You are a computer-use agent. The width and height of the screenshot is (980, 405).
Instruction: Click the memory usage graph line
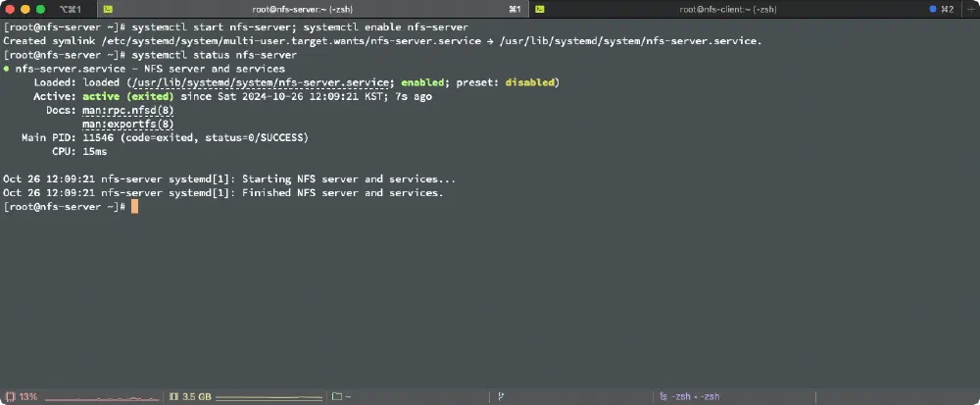pyautogui.click(x=269, y=398)
